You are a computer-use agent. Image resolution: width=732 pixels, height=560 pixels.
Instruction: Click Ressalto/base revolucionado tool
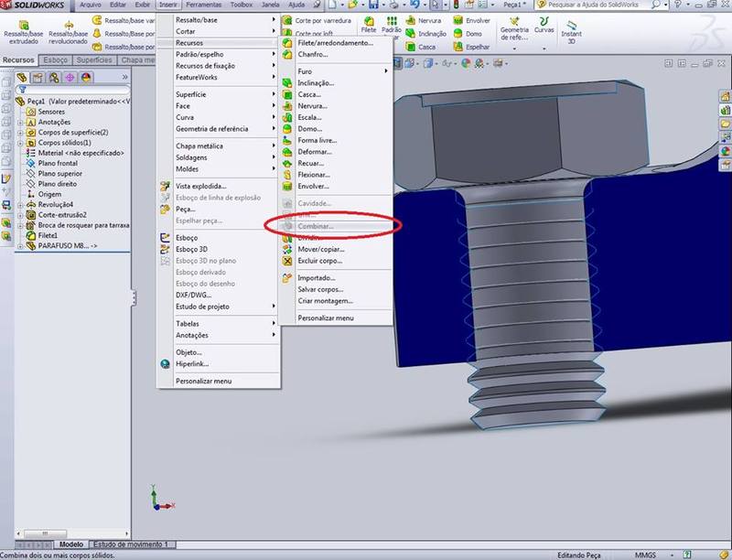click(x=68, y=32)
